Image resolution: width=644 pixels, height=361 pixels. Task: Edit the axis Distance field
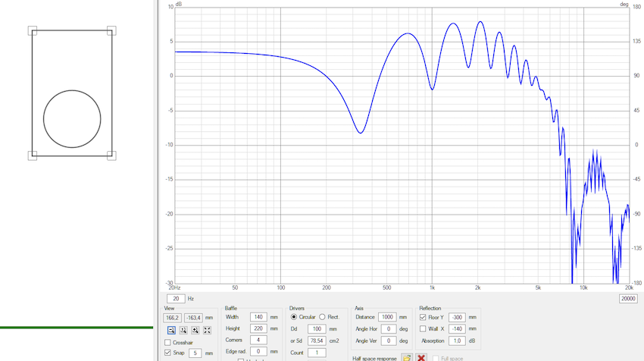[387, 317]
